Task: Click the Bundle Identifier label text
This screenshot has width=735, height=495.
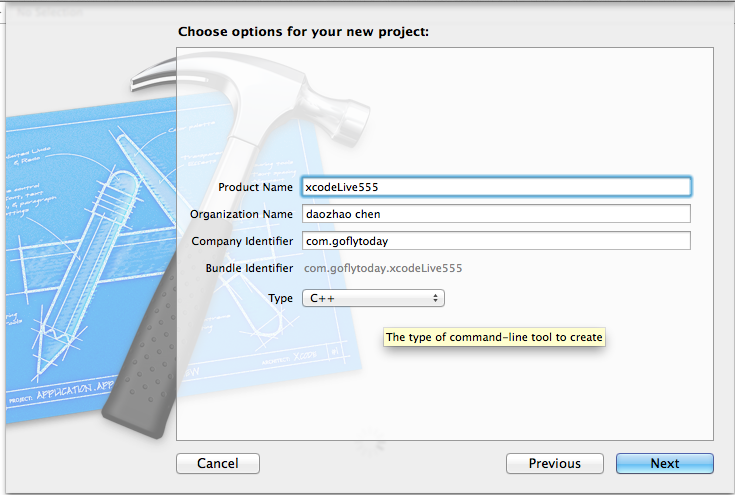Action: click(x=249, y=268)
